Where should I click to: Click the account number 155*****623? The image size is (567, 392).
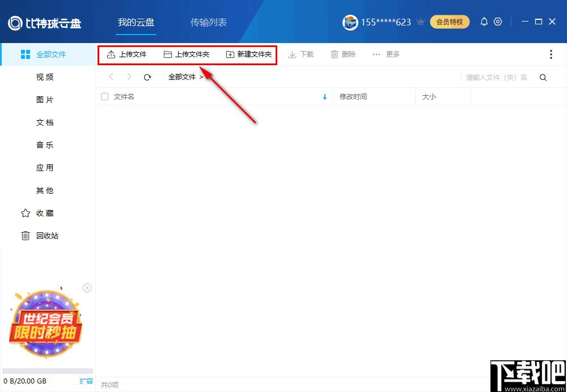[386, 23]
